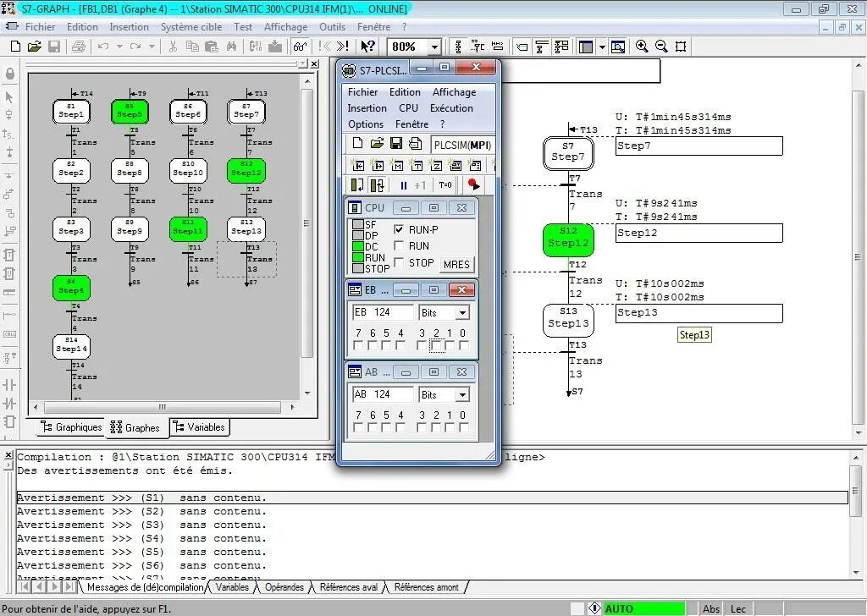
Task: Toggle bit 7 checkbox of EB 124
Action: click(x=358, y=345)
